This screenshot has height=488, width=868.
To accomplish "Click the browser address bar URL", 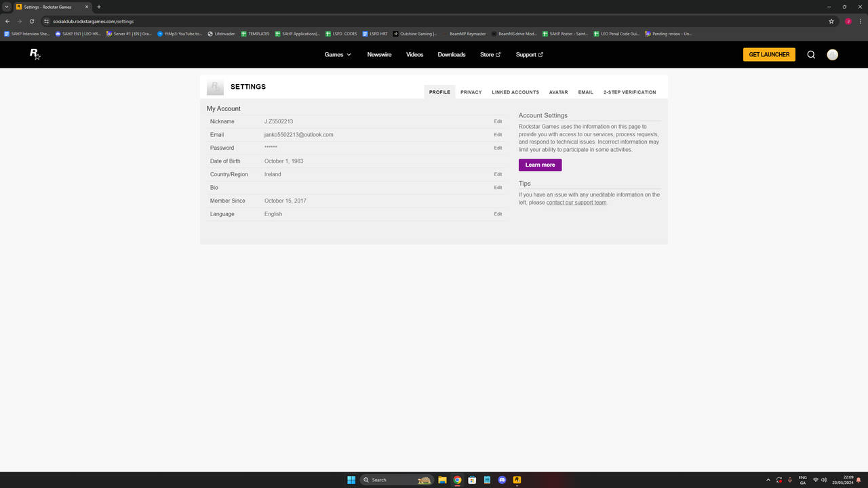I will (94, 21).
